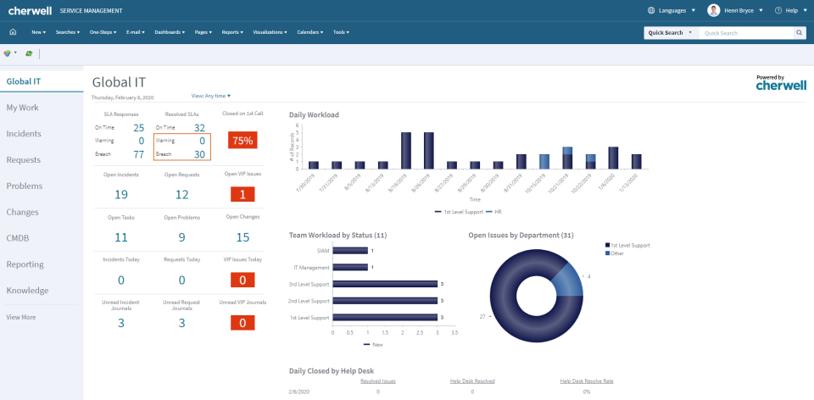Screen dimensions: 814x400
Task: Click the cherwell logo in the header
Action: point(30,10)
